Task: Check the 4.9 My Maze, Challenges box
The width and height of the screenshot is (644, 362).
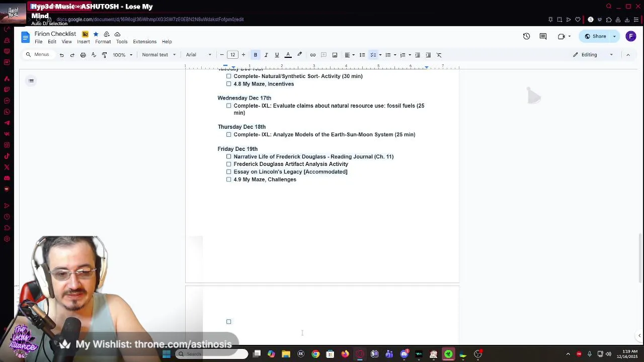Action: (x=228, y=179)
